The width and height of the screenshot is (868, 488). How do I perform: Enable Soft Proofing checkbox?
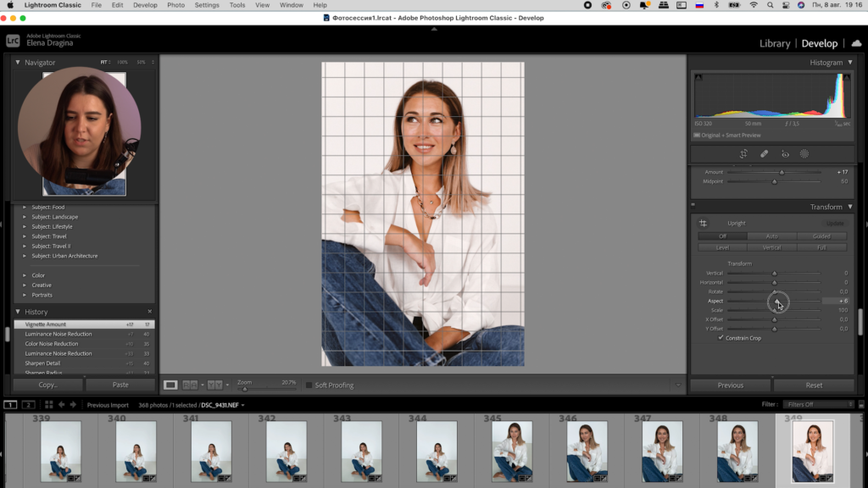tap(309, 385)
